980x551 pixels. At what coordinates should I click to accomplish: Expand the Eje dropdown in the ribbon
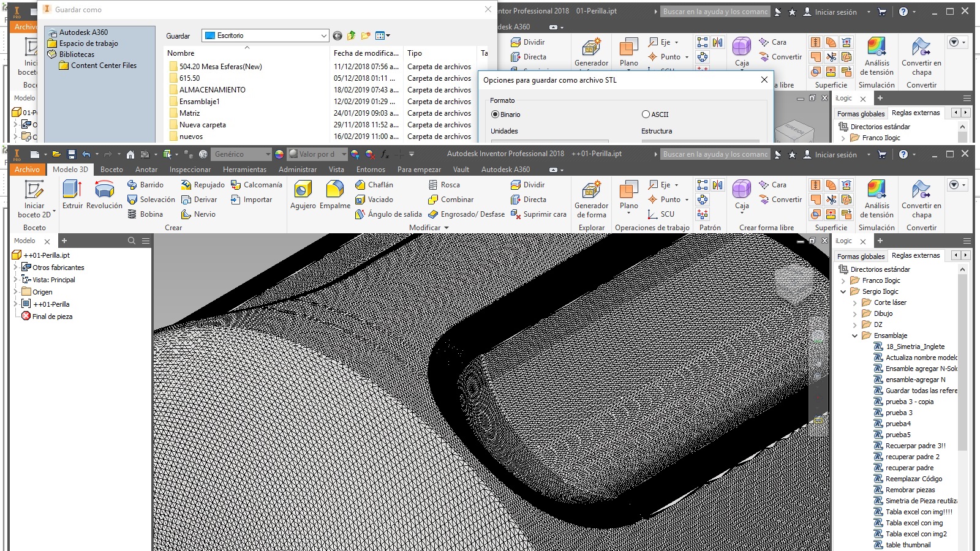click(x=677, y=184)
